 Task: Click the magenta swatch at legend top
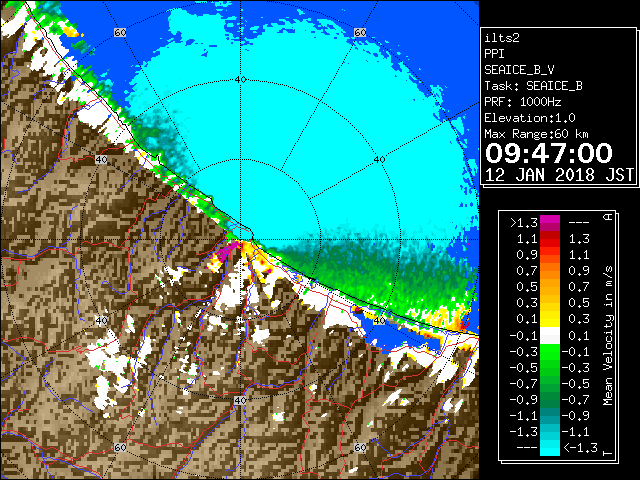pyautogui.click(x=550, y=223)
